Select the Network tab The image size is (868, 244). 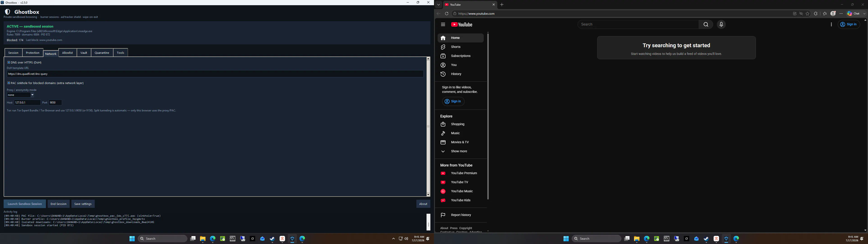click(x=51, y=54)
